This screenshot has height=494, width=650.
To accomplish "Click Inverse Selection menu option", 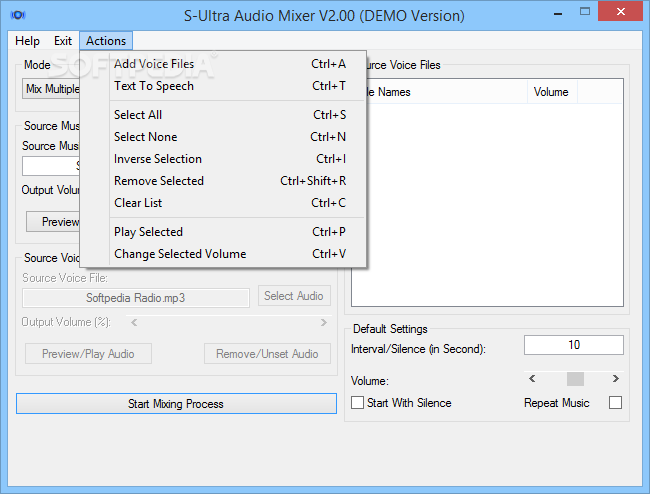I will [158, 159].
